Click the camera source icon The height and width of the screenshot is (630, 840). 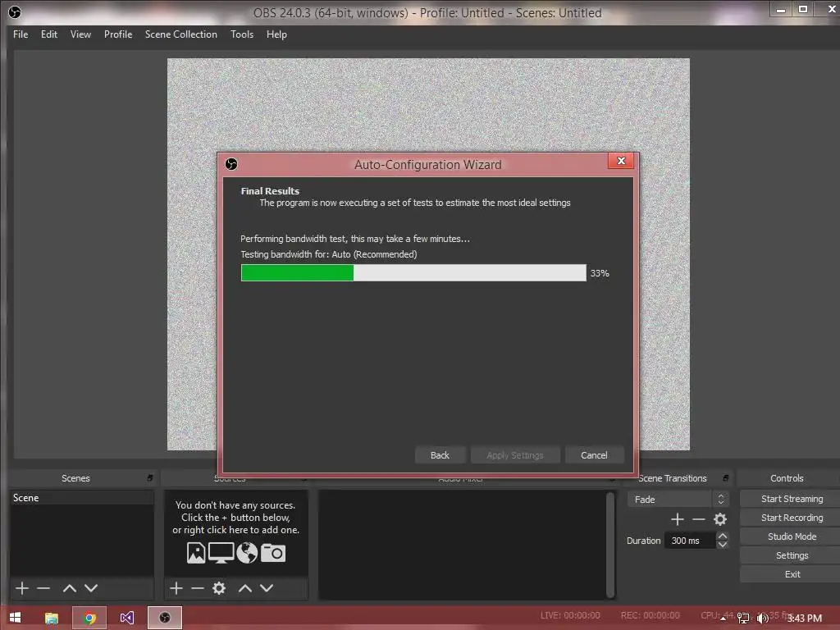273,553
